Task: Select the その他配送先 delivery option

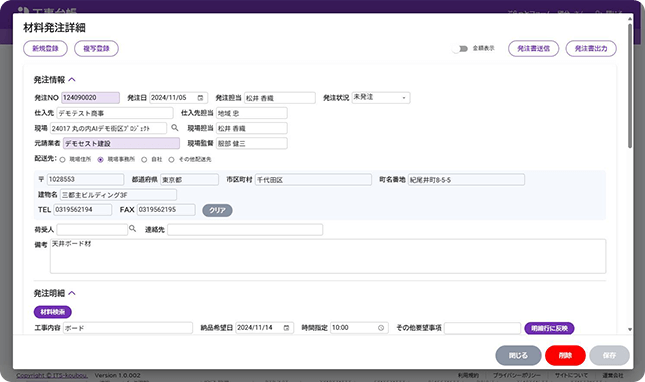Action: [171, 160]
